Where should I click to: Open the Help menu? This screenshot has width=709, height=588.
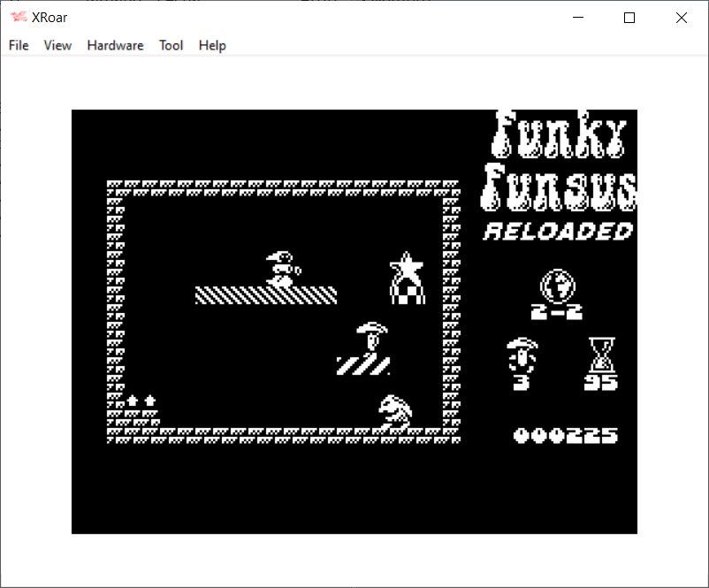pos(212,45)
